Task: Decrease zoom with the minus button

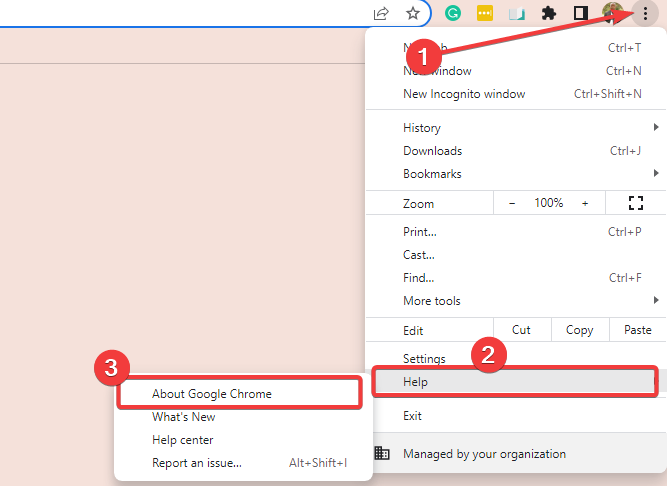Action: click(512, 203)
